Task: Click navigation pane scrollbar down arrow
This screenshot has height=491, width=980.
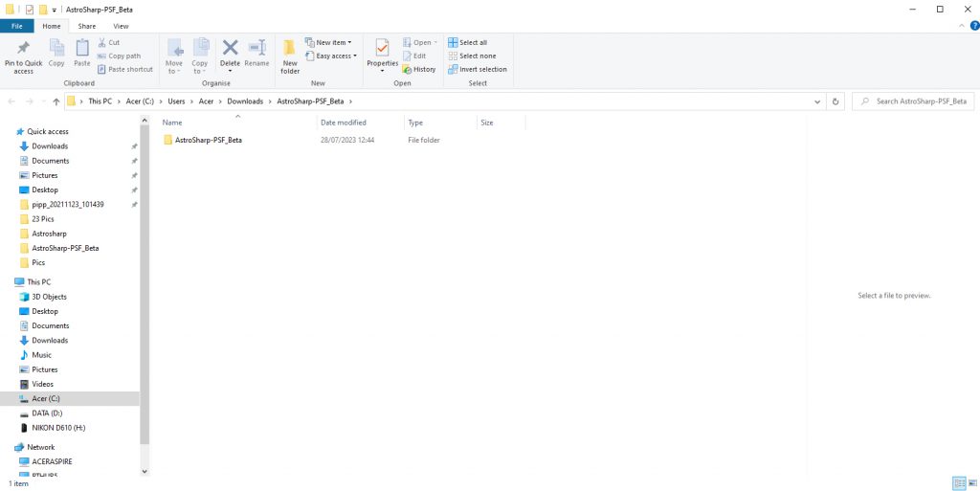Action: (145, 472)
